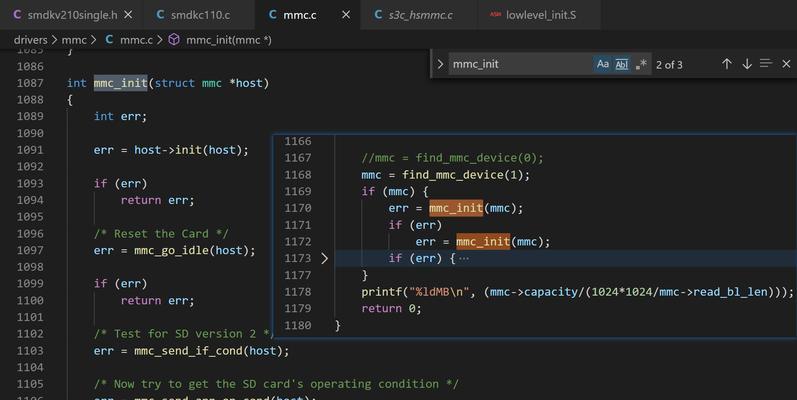The width and height of the screenshot is (797, 400).
Task: Click mmc_init match on line 1170
Action: (x=456, y=208)
